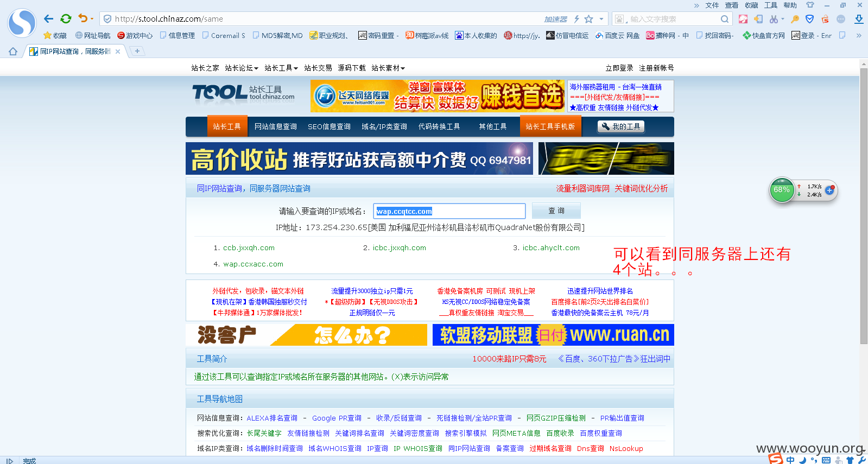Click the 注册新帐号 link
This screenshot has width=868, height=464.
(656, 68)
